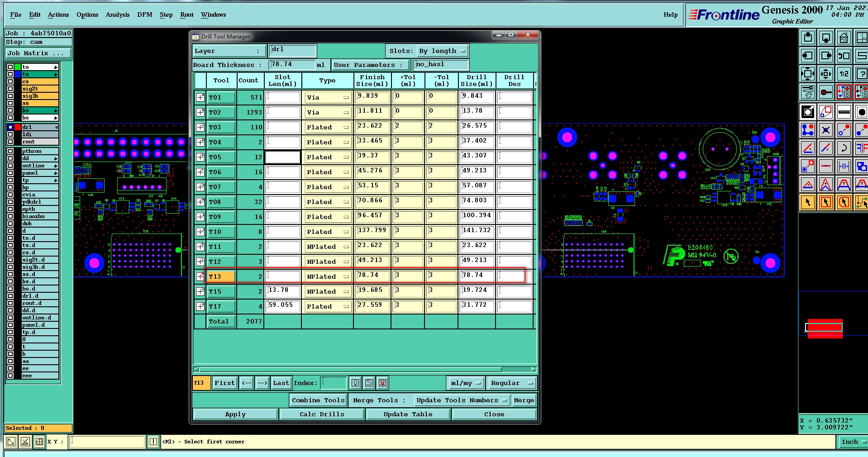This screenshot has height=457, width=868.
Task: Toggle the checkbox for layer 'to'
Action: click(x=10, y=67)
